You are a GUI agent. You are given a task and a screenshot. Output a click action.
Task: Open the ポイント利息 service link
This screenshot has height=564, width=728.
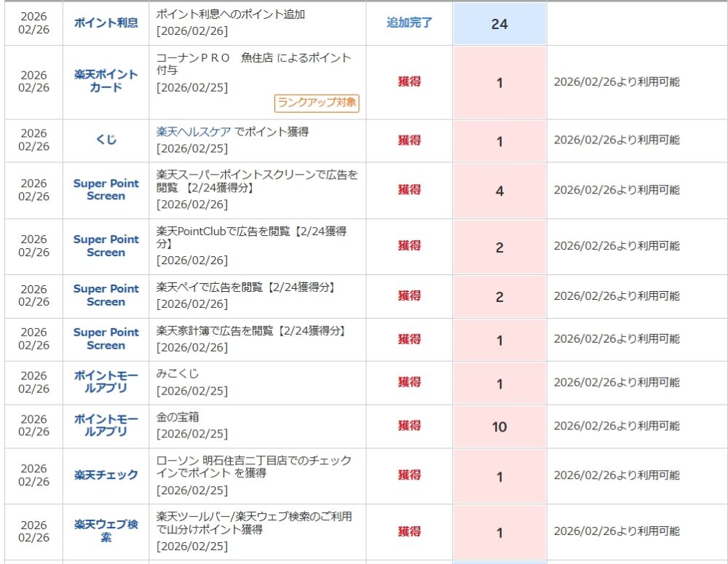tap(106, 23)
